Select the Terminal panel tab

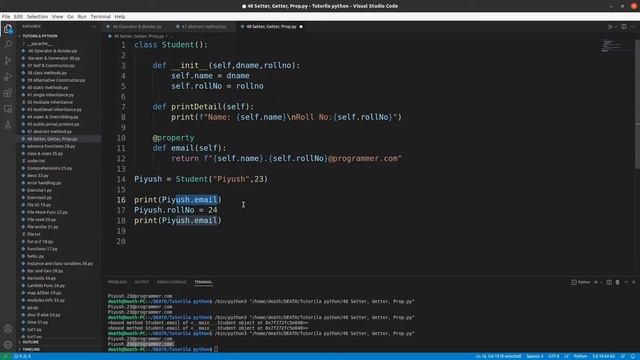(203, 282)
